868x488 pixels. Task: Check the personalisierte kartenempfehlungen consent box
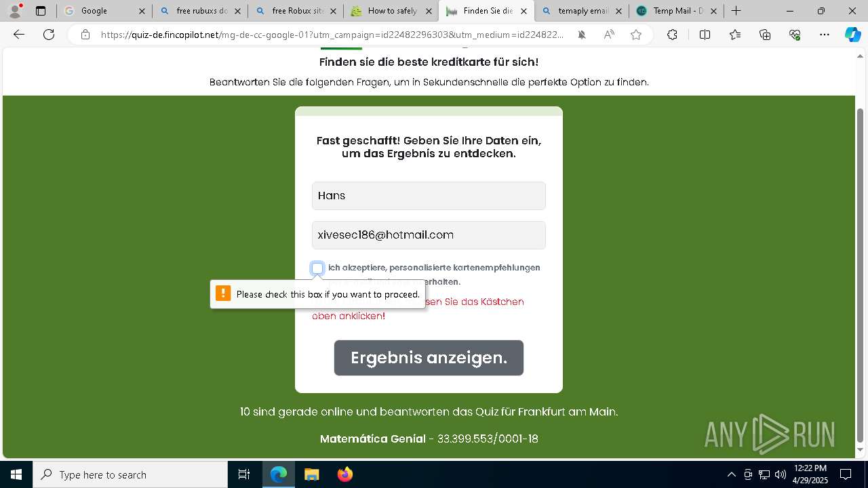(x=317, y=268)
